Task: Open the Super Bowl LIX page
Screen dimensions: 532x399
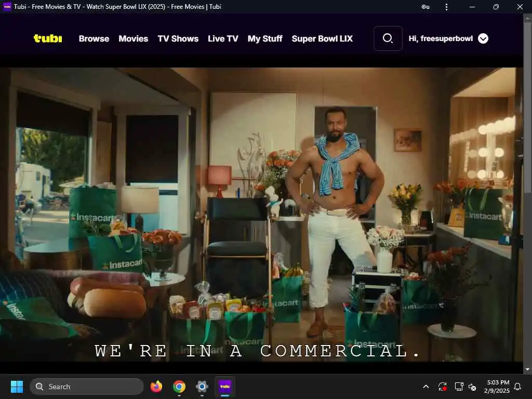Action: pos(322,38)
